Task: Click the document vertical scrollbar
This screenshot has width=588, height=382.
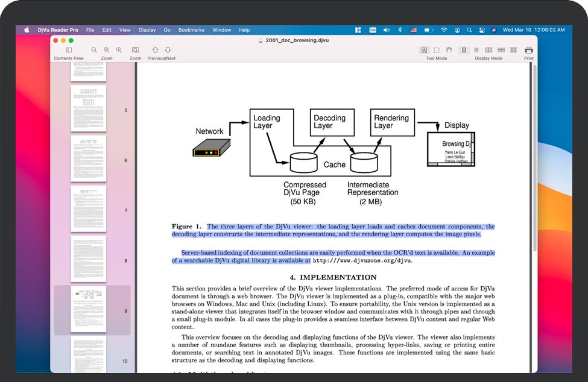Action: [534, 157]
